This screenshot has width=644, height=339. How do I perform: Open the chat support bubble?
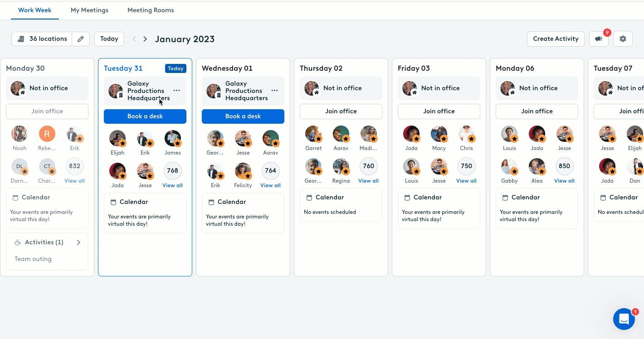point(624,319)
